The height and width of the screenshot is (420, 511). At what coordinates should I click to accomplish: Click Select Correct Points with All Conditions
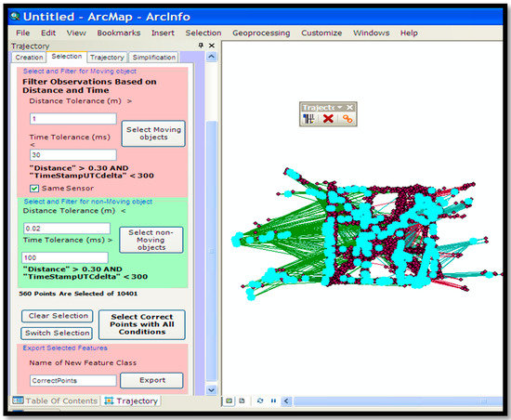click(142, 324)
